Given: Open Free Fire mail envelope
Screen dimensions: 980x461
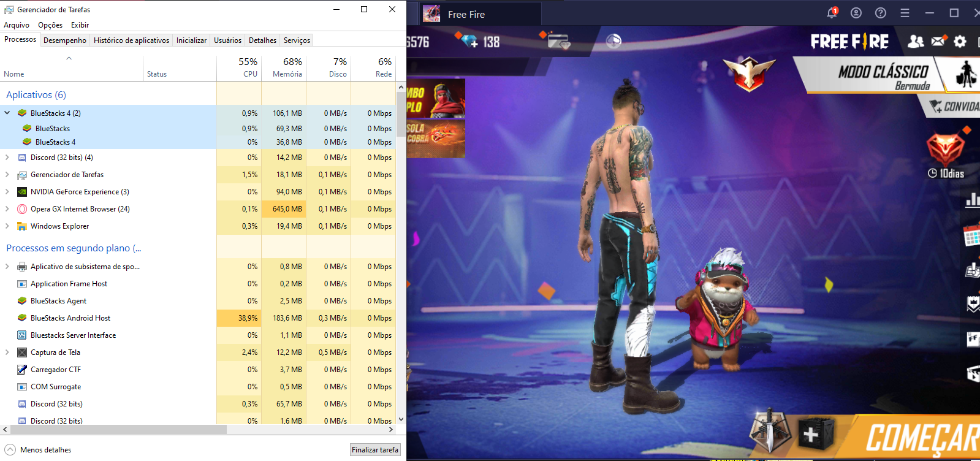Looking at the screenshot, I should pos(938,41).
